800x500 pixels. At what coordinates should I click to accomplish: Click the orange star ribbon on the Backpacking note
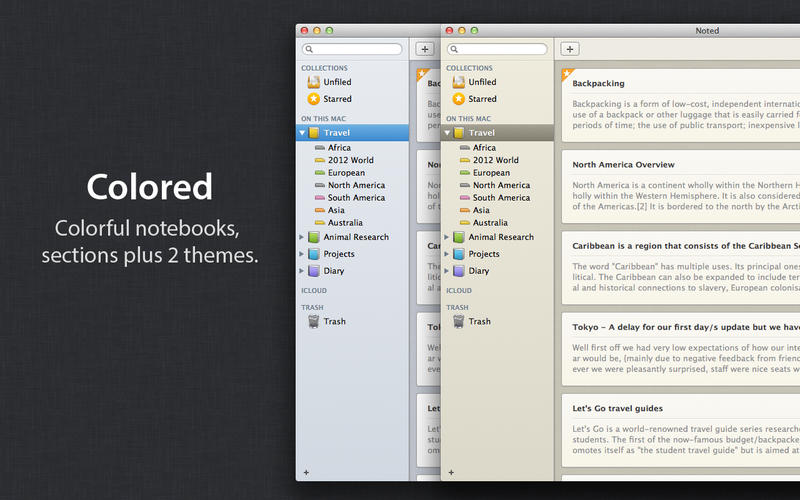tap(566, 74)
